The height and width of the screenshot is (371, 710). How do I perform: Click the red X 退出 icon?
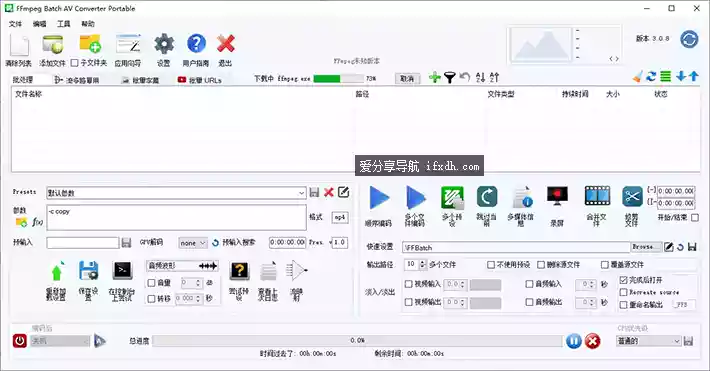(x=225, y=44)
